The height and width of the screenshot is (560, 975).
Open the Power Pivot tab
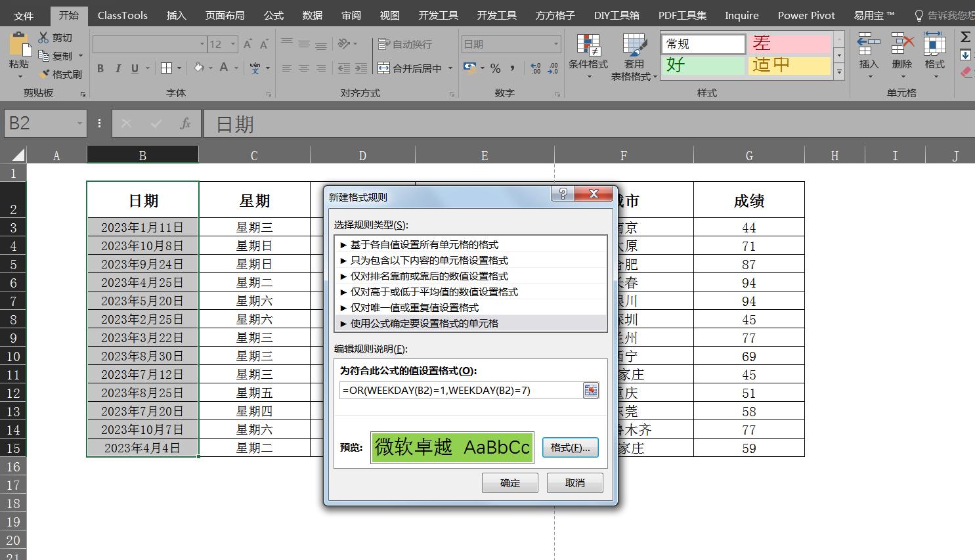[806, 14]
